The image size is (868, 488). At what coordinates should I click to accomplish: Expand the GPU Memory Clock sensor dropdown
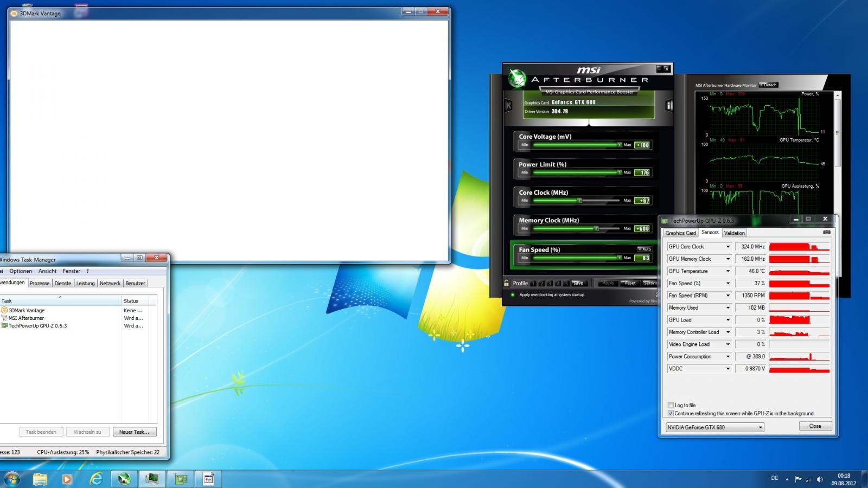(728, 259)
